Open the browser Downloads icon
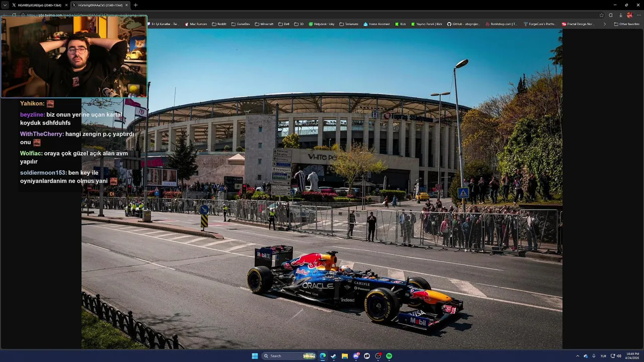This screenshot has height=362, width=644. (620, 15)
